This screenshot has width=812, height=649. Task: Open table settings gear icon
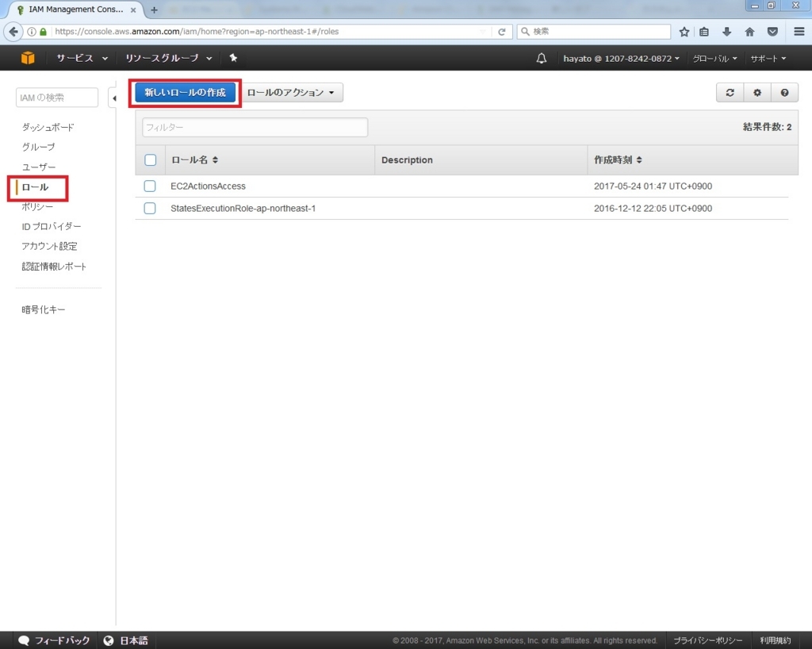[757, 93]
